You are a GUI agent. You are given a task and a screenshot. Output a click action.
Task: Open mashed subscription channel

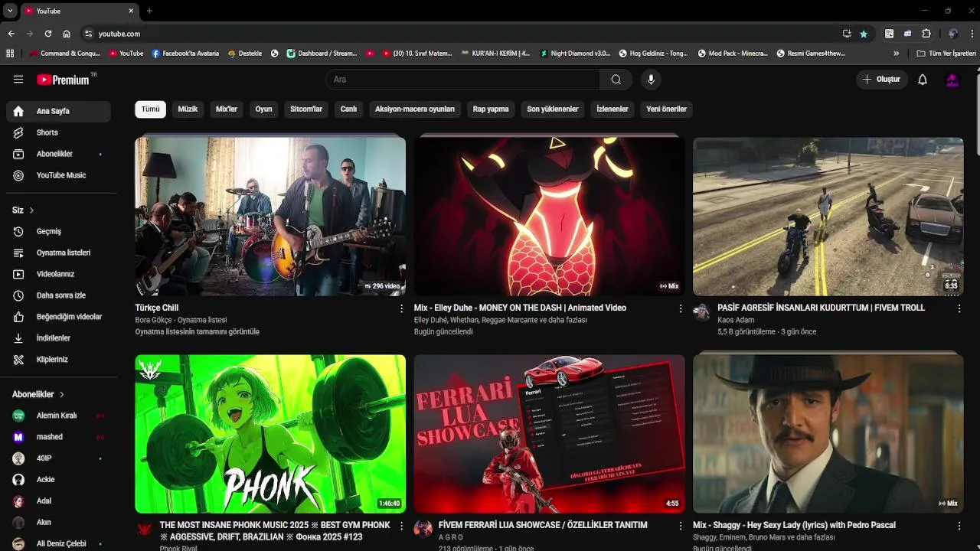point(58,437)
